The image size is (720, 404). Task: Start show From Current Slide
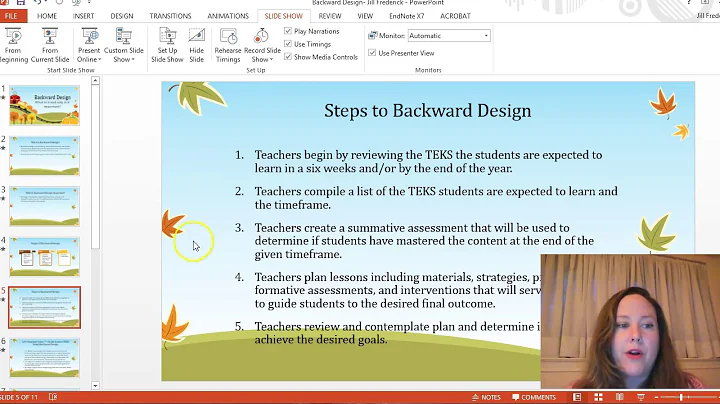50,45
